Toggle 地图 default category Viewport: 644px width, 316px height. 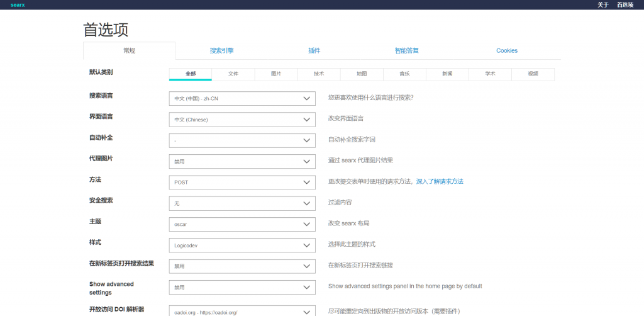[x=362, y=74]
